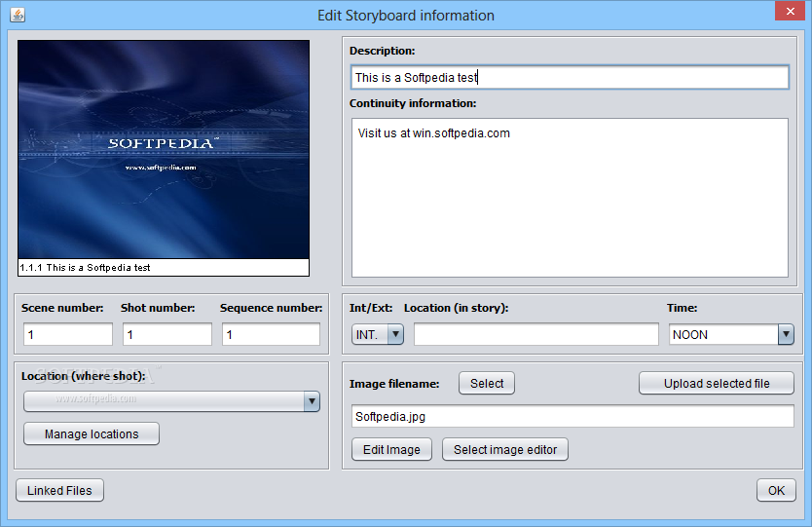Click inside the Continuity information text area
This screenshot has width=812, height=527.
click(x=570, y=198)
